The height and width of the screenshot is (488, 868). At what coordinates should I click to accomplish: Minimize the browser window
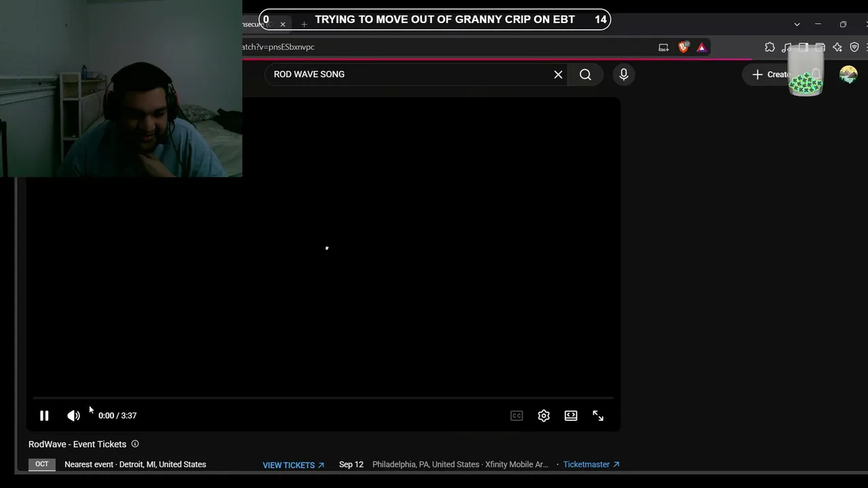tap(818, 24)
